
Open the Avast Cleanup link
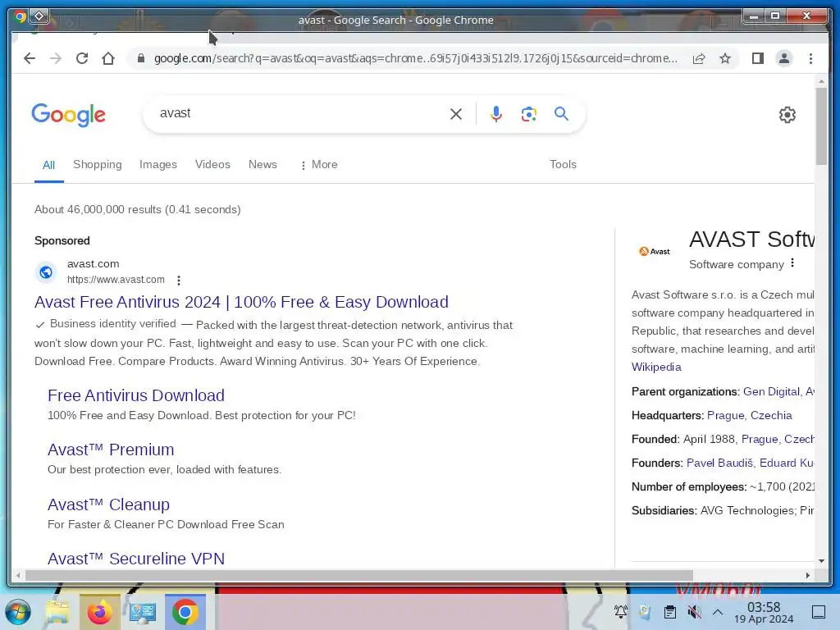click(x=109, y=504)
